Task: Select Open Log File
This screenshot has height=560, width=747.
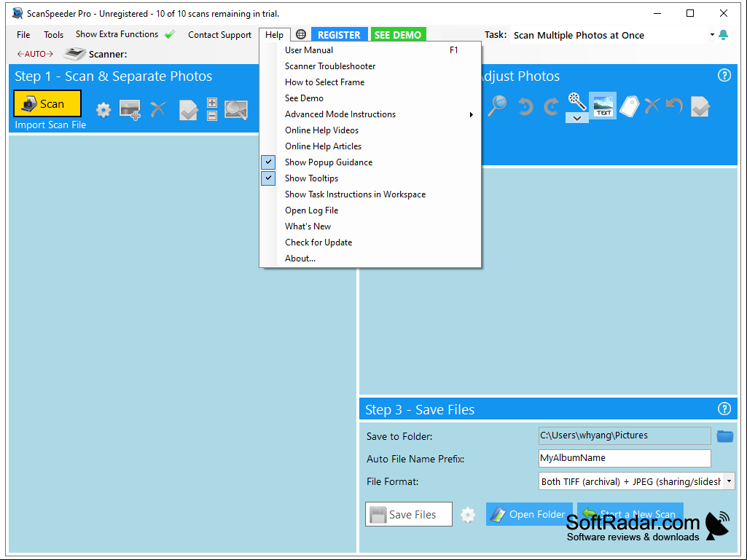Action: (x=370, y=210)
